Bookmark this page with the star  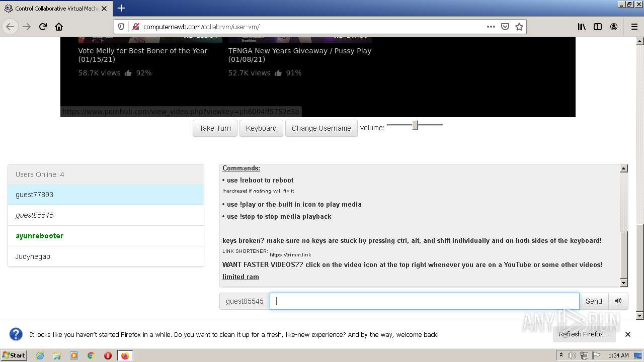pos(519,27)
